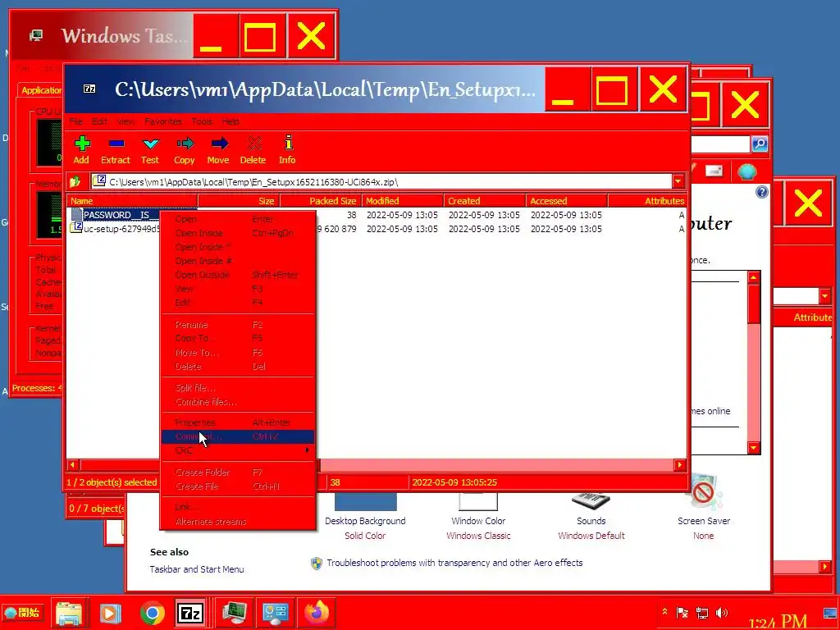
Task: Click the 7z icon in the title bar
Action: 89,89
